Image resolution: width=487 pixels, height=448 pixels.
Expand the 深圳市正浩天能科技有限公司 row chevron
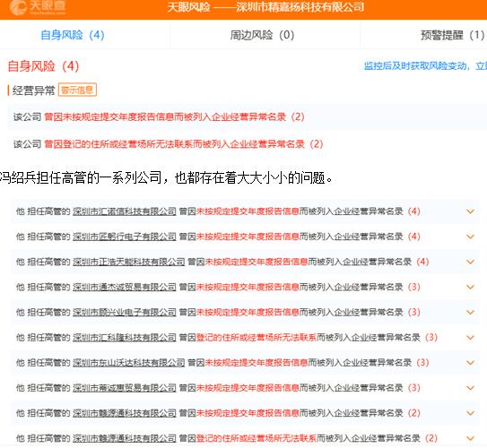[470, 262]
